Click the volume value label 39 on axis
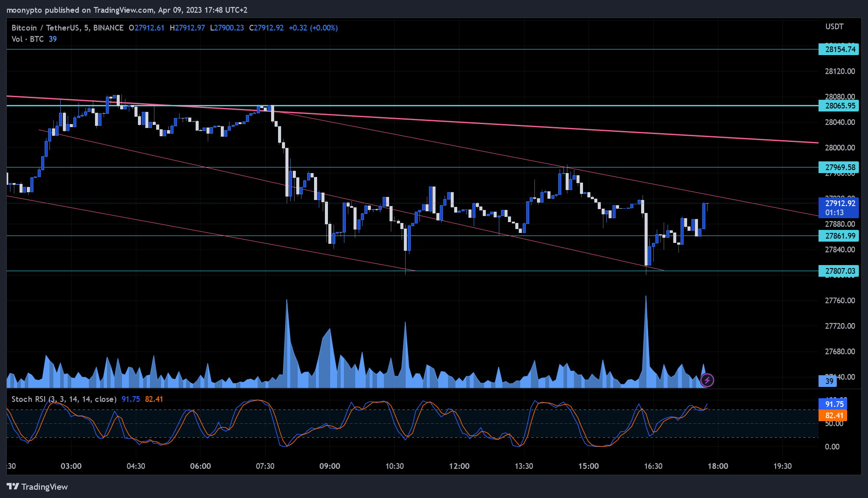Screen dimensions: 868x498 pyautogui.click(x=828, y=381)
